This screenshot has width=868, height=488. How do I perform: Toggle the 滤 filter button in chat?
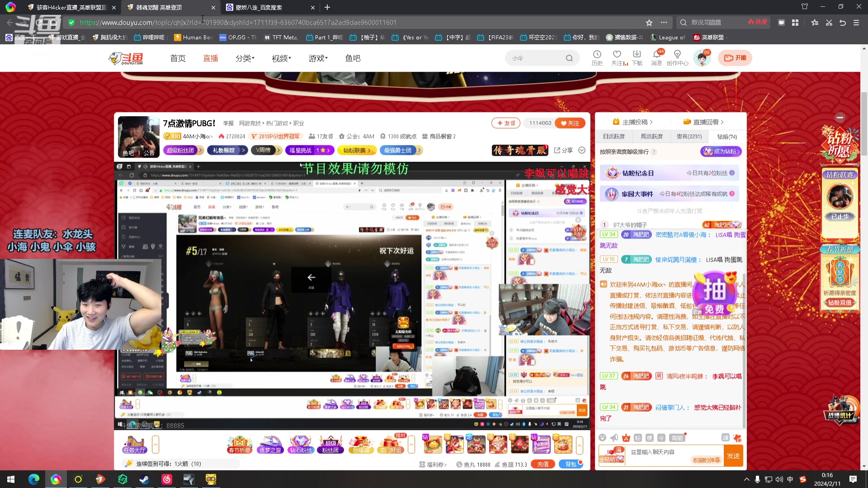point(726,437)
